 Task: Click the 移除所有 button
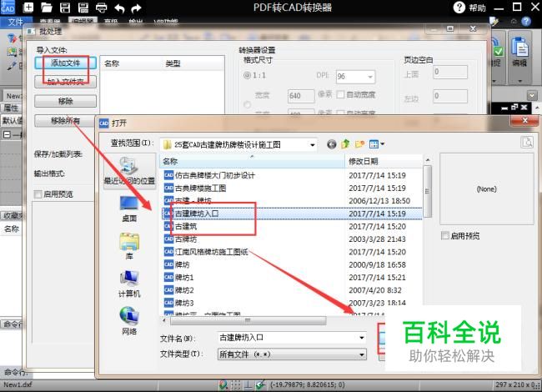(65, 121)
